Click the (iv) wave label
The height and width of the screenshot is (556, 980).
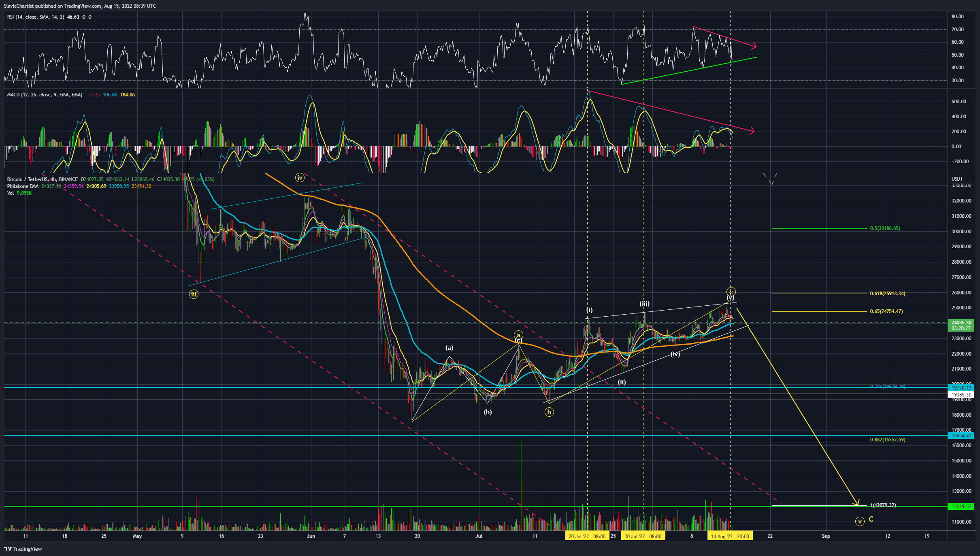[x=675, y=354]
